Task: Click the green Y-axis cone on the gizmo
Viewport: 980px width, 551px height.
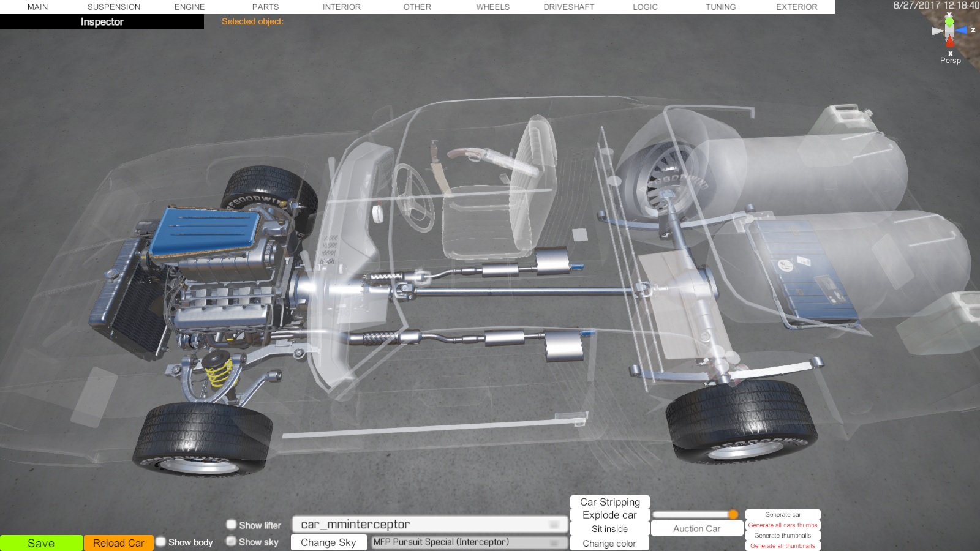Action: (x=949, y=21)
